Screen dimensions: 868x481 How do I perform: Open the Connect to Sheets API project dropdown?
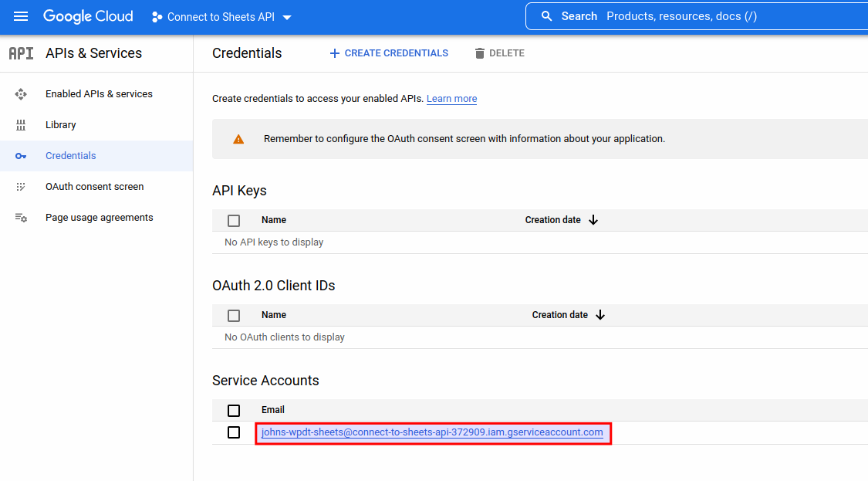pos(221,17)
